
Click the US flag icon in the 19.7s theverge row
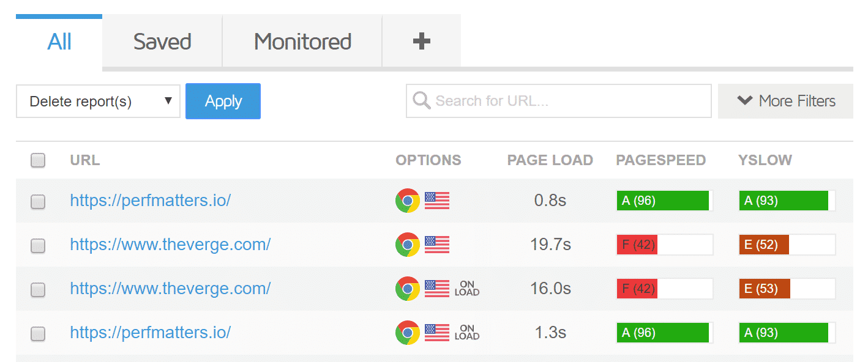(436, 245)
